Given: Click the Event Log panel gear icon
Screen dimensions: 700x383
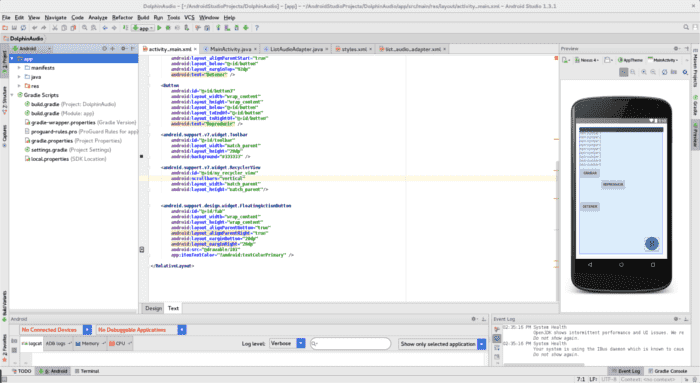Looking at the screenshot, I should coord(677,319).
